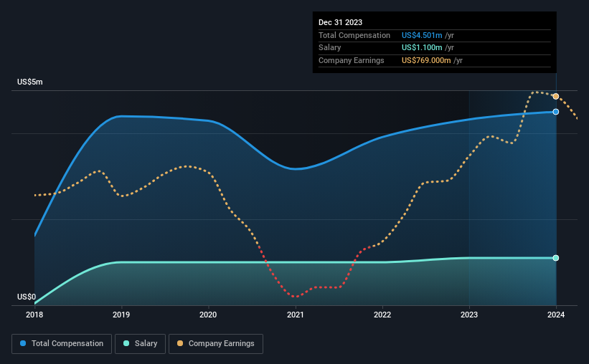Toggle the Company Earnings legend button
The width and height of the screenshot is (589, 364).
(x=216, y=344)
